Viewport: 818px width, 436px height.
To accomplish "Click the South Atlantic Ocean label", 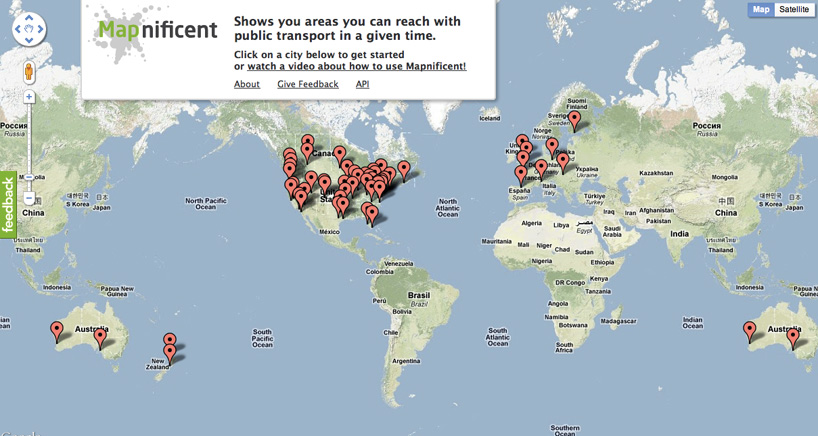I will [x=498, y=337].
